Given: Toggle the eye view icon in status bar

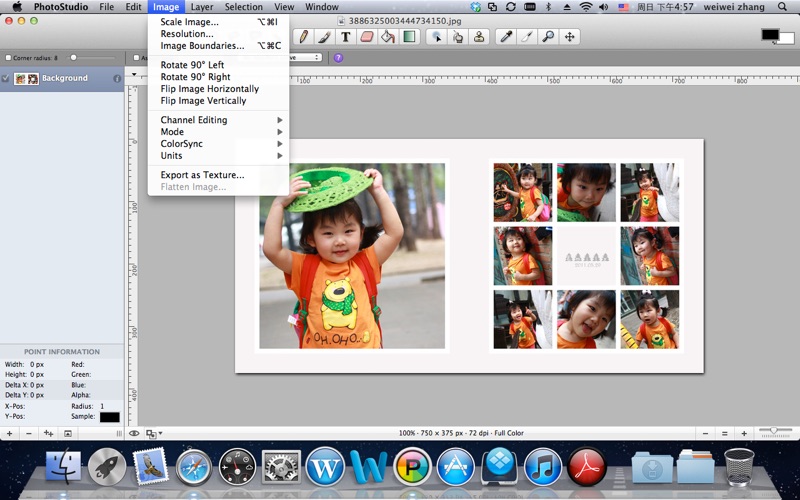Looking at the screenshot, I should (134, 433).
